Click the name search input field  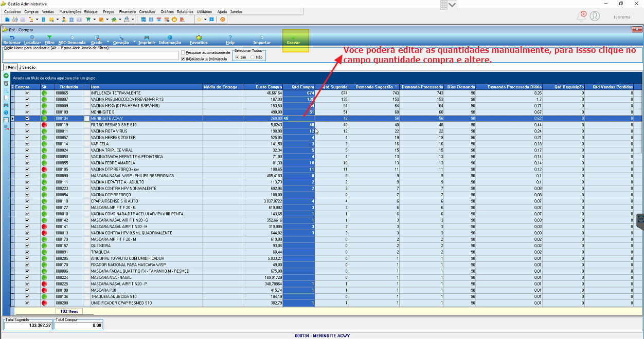[x=91, y=55]
